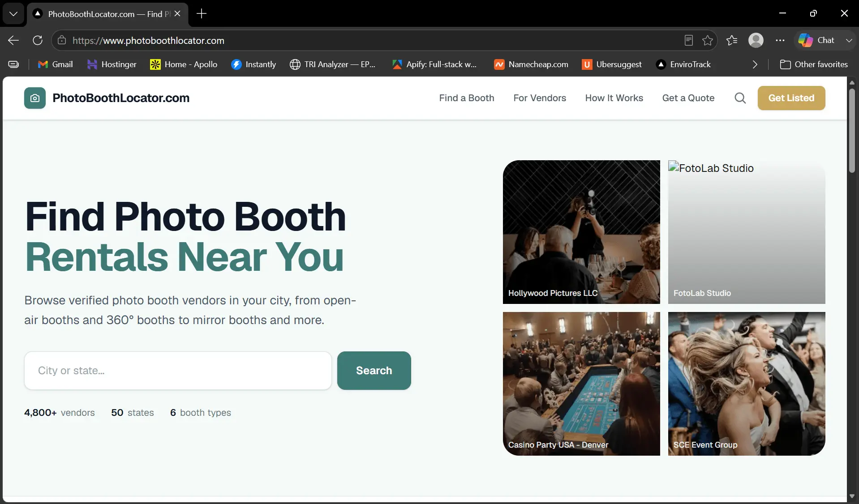The width and height of the screenshot is (859, 504).
Task: Click the green Search button
Action: [x=374, y=371]
